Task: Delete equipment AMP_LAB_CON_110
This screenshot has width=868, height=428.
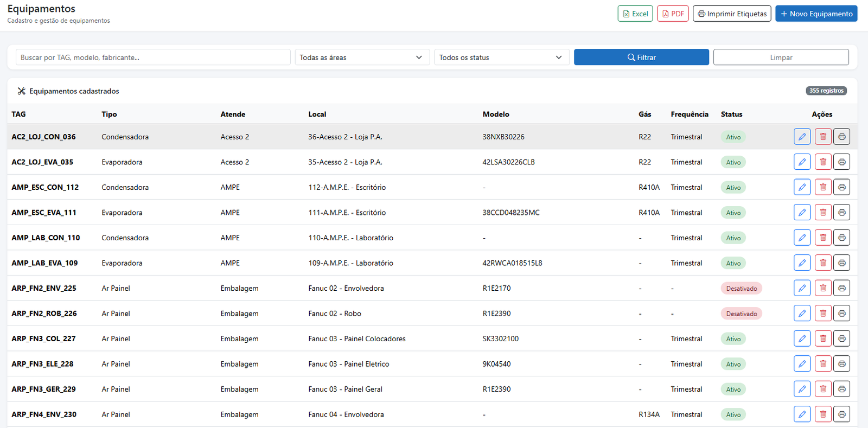Action: point(823,238)
